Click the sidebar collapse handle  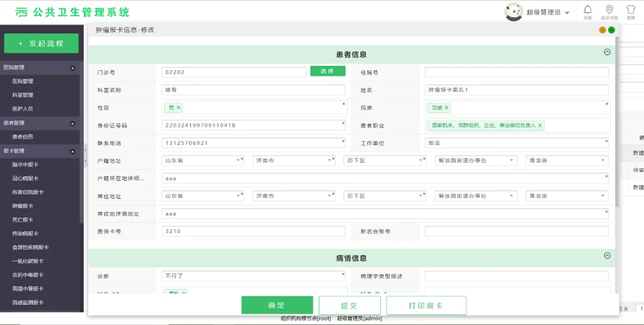point(85,156)
